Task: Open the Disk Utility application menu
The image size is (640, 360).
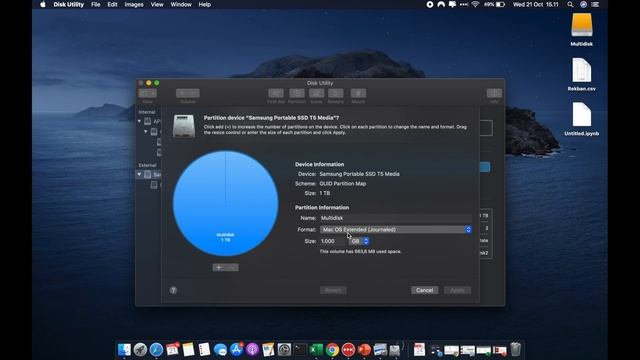Action: (69, 4)
